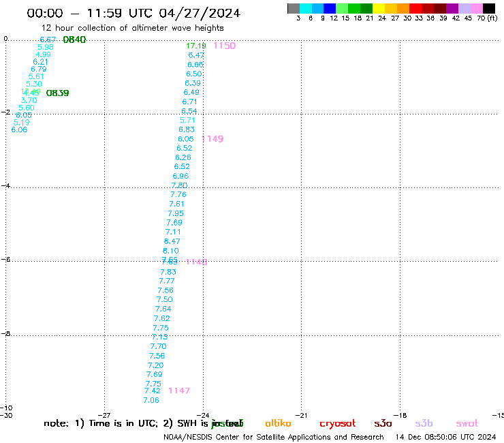504x443 pixels.
Task: Click wave height value 5.19
Action: [22, 122]
